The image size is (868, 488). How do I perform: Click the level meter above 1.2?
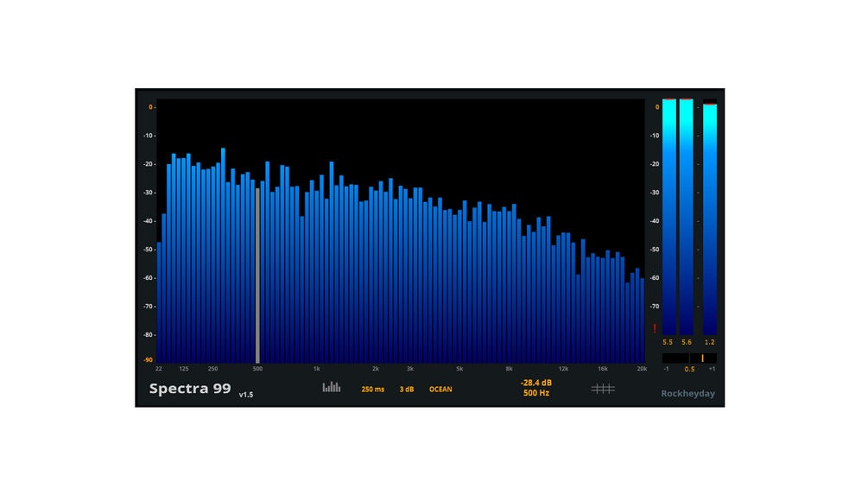point(710,219)
